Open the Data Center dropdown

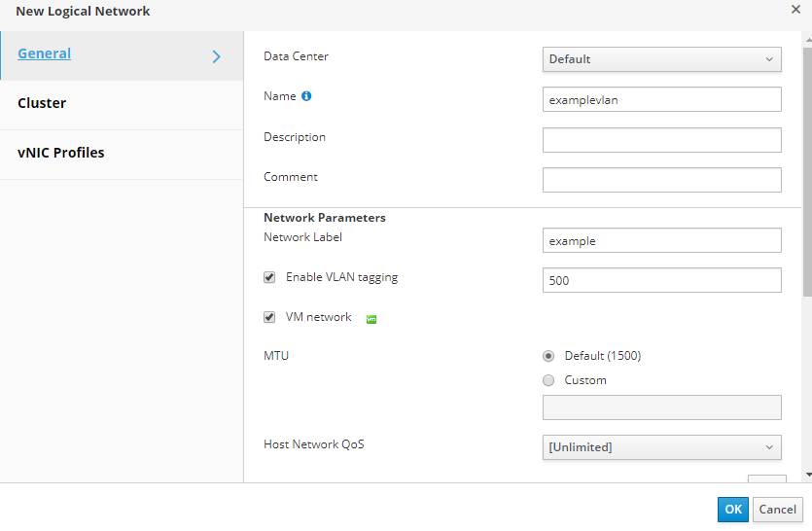click(661, 59)
